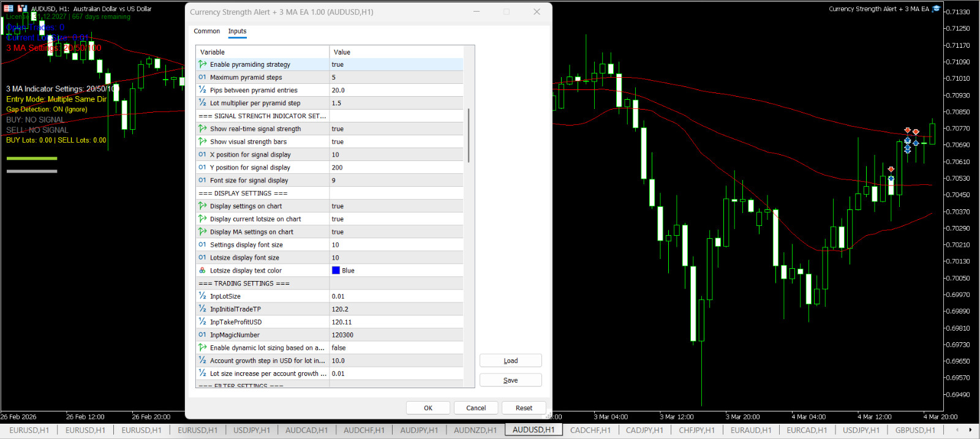Toggle Show visual strength bars value
980x439 pixels.
coord(396,141)
